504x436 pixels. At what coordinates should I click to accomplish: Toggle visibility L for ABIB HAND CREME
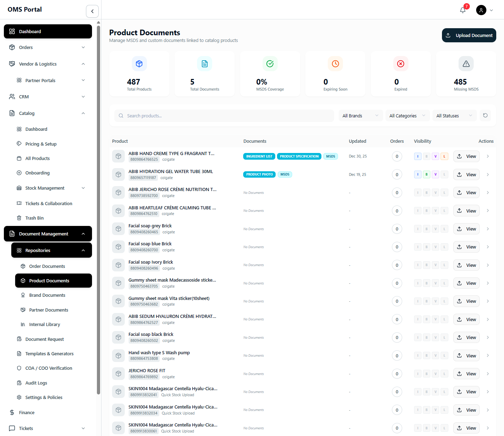click(444, 156)
